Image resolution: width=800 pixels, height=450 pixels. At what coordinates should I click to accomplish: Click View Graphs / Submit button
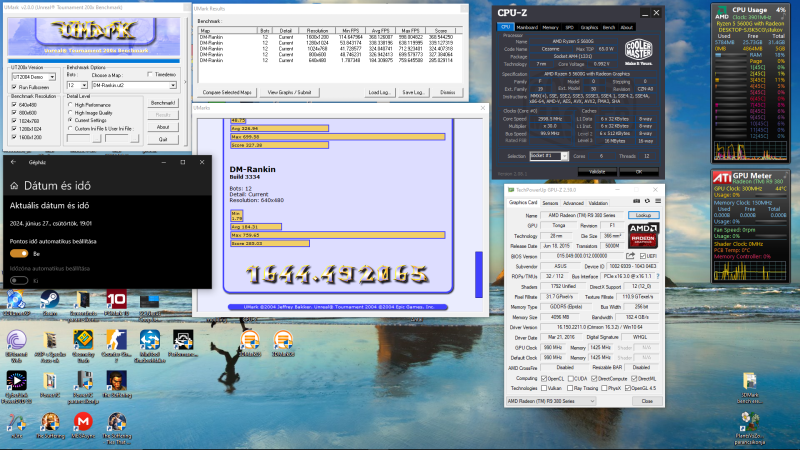tap(289, 92)
